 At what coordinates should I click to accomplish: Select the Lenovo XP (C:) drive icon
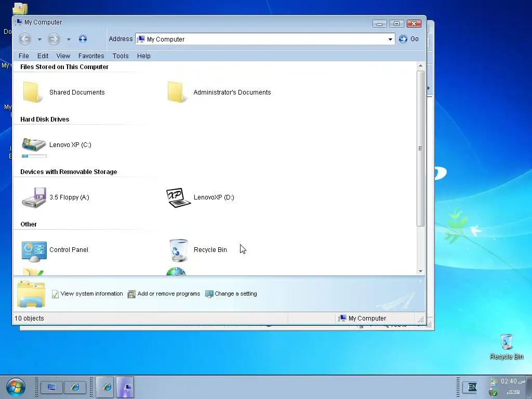34,144
